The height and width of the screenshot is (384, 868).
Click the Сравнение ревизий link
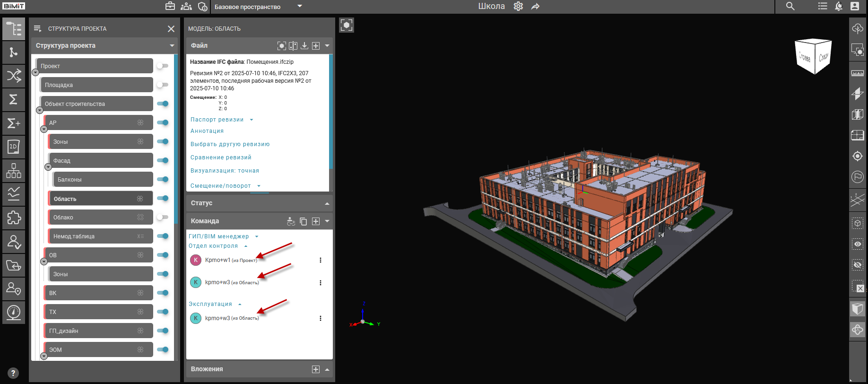click(221, 157)
